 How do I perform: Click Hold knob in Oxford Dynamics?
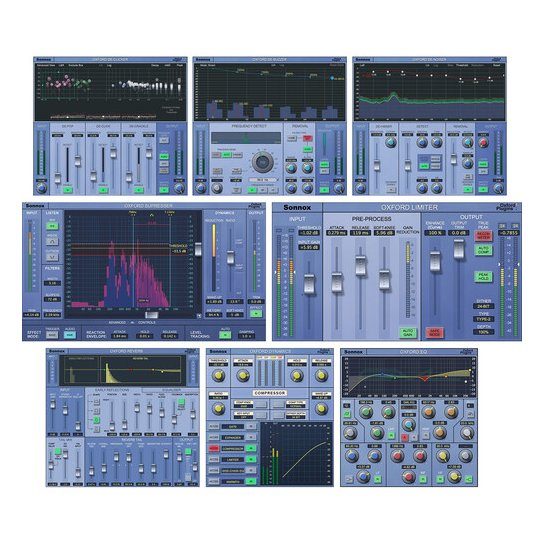[x=297, y=375]
